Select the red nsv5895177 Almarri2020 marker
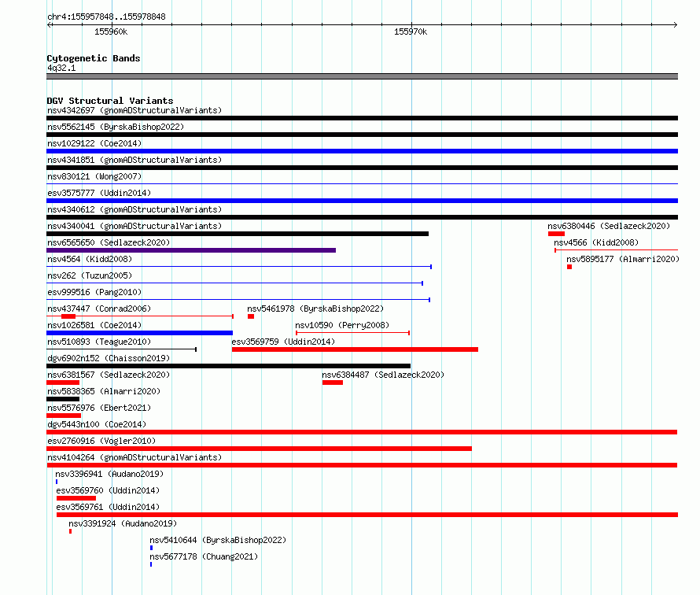Viewport: 700px width, 595px height. click(x=569, y=267)
